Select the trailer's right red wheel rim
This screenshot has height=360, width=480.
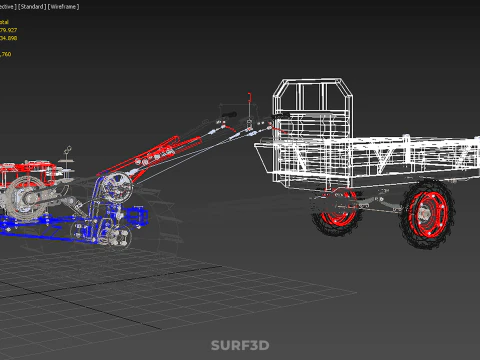pyautogui.click(x=428, y=215)
